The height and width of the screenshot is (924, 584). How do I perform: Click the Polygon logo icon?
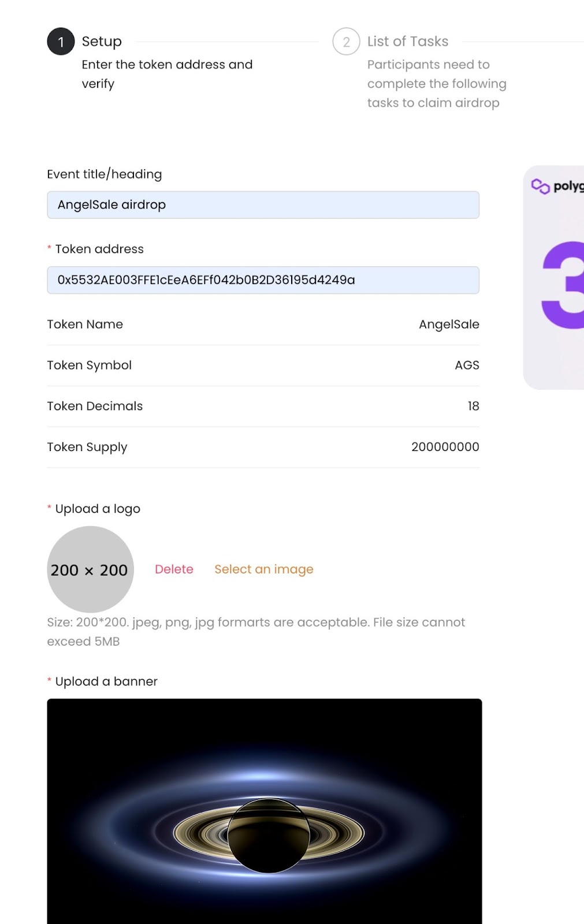point(540,186)
